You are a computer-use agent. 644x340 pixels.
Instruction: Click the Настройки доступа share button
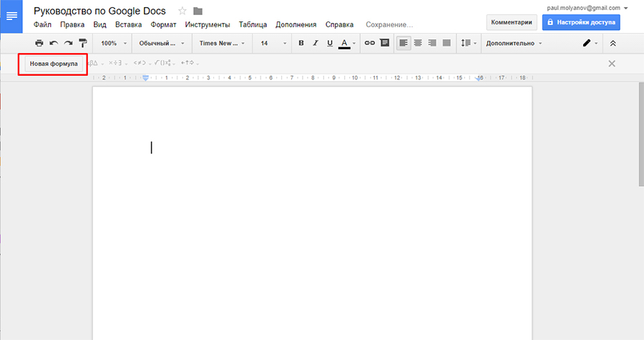click(581, 22)
